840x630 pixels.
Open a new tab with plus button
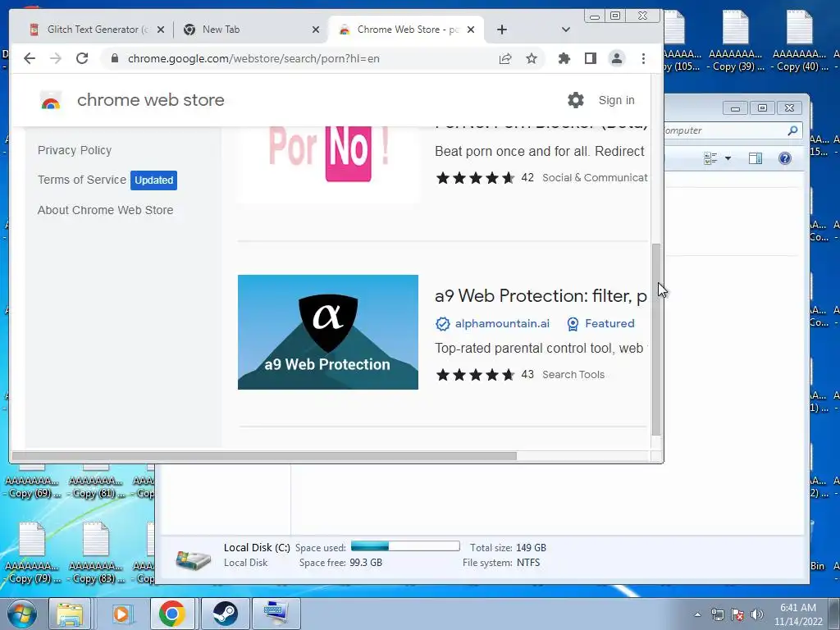tap(502, 30)
